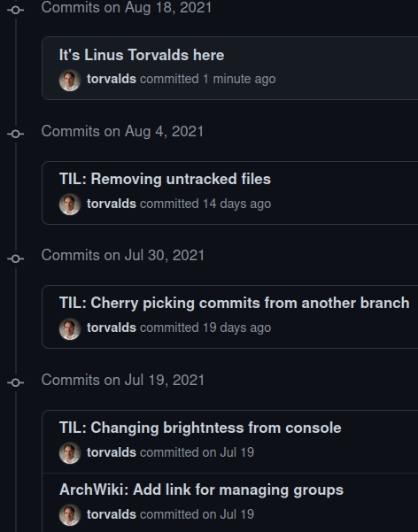This screenshot has width=418, height=532.
Task: Open torvalds profile link on 14 days ago commit
Action: pyautogui.click(x=112, y=204)
